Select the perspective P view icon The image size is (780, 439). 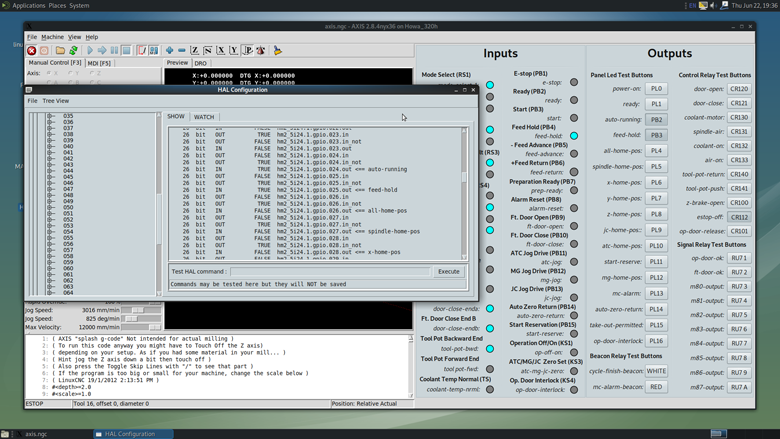(x=247, y=51)
